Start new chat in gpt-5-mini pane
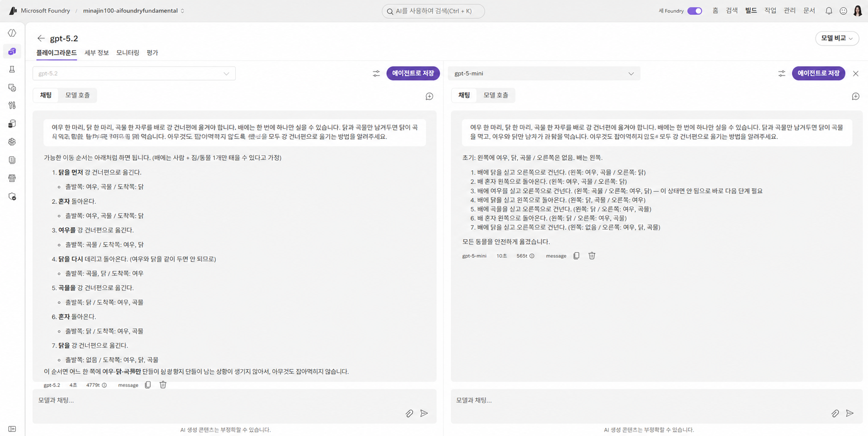 (856, 97)
